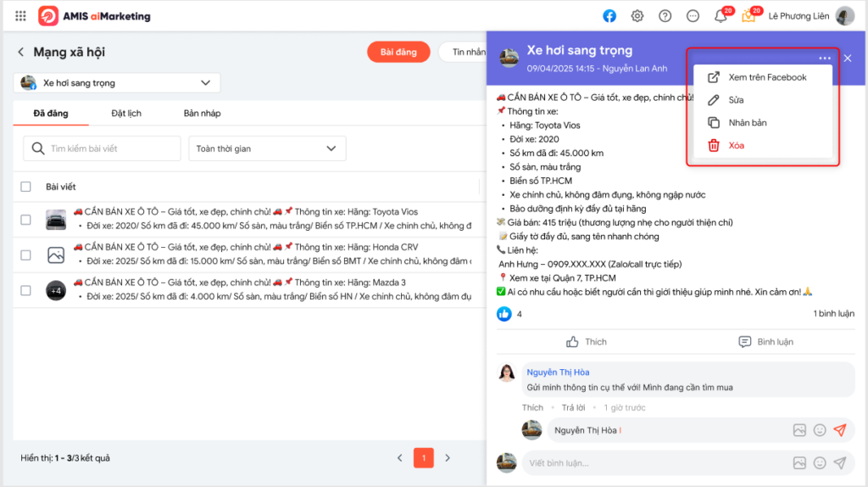Toggle the select-all Bài viết checkbox
This screenshot has height=487, width=868.
coord(25,187)
